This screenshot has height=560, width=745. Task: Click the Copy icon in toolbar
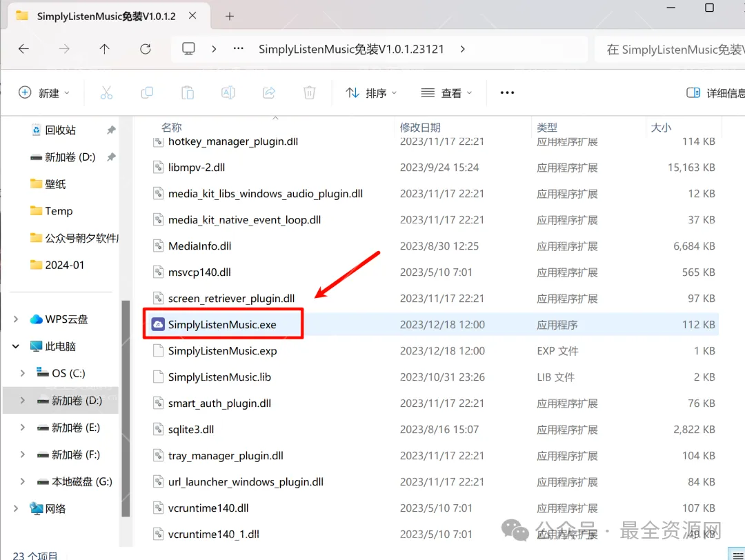pyautogui.click(x=148, y=92)
